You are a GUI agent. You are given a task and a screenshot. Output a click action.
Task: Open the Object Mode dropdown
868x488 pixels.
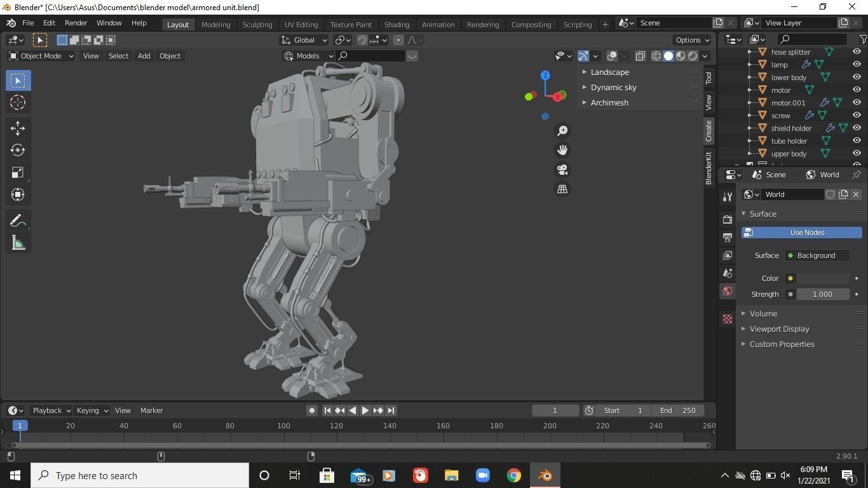point(41,56)
